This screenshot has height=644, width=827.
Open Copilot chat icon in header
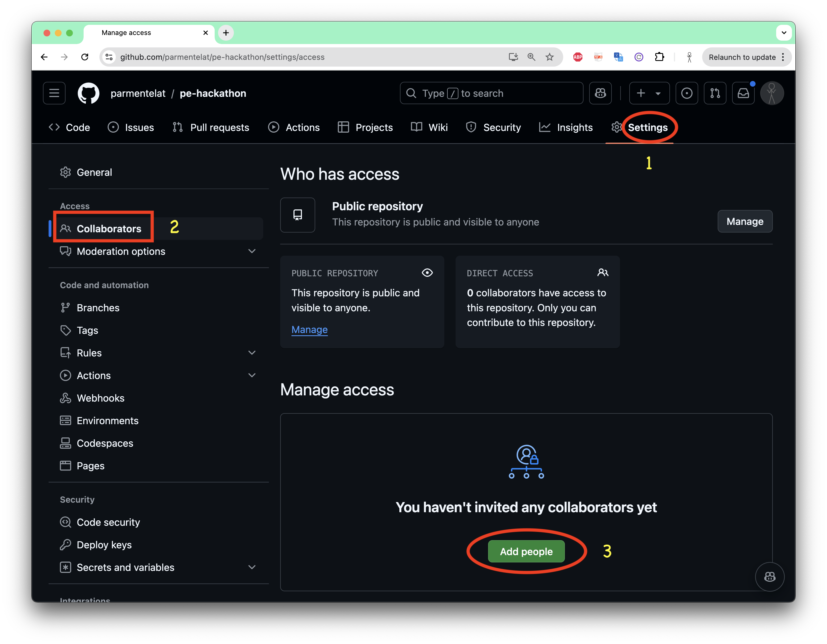click(x=600, y=93)
